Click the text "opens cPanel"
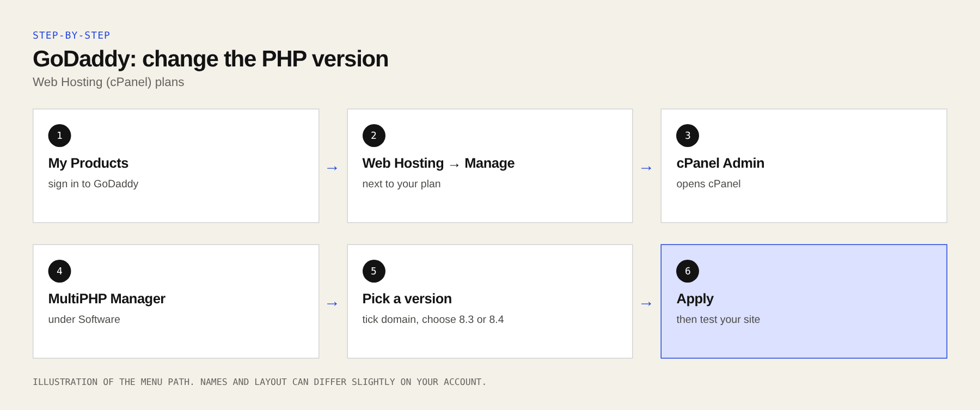Screen dimensions: 980x410 pyautogui.click(x=708, y=184)
